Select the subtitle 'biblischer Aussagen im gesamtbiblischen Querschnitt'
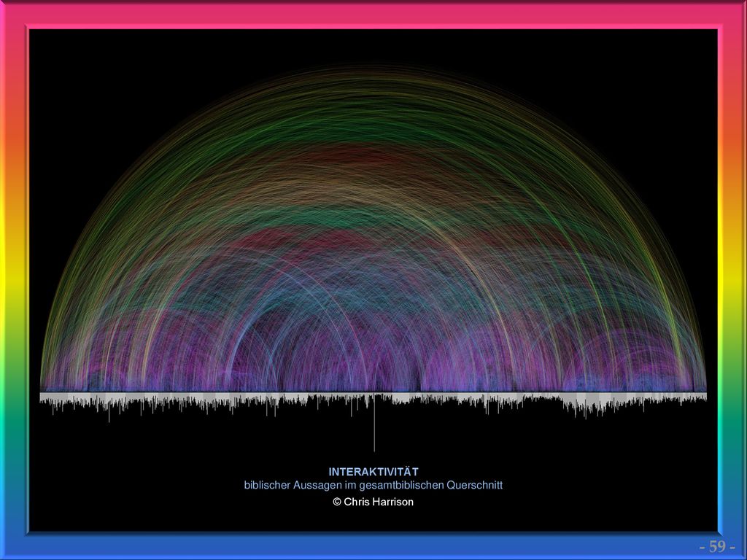The width and height of the screenshot is (747, 560). point(373,485)
